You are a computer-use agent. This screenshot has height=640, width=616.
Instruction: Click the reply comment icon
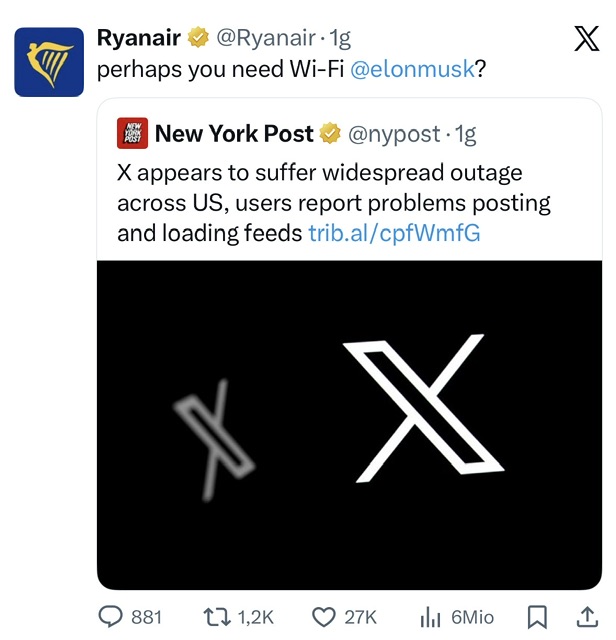[112, 616]
